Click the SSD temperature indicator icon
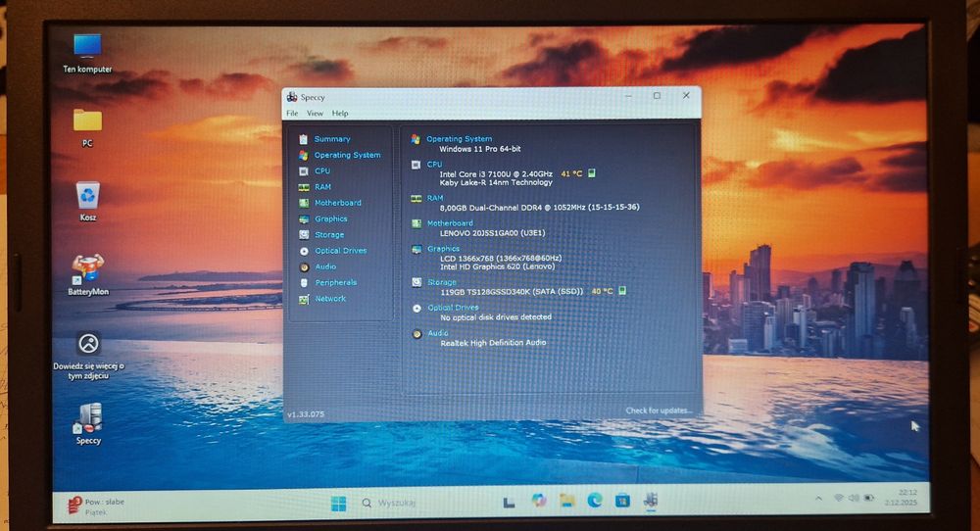Screen dimensions: 980x531 click(x=622, y=291)
